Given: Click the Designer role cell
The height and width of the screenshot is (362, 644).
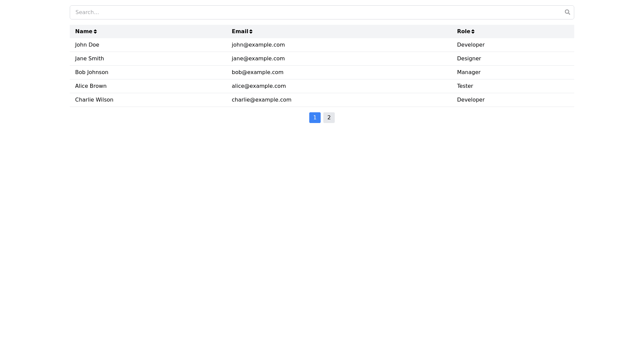Looking at the screenshot, I should pos(469,59).
